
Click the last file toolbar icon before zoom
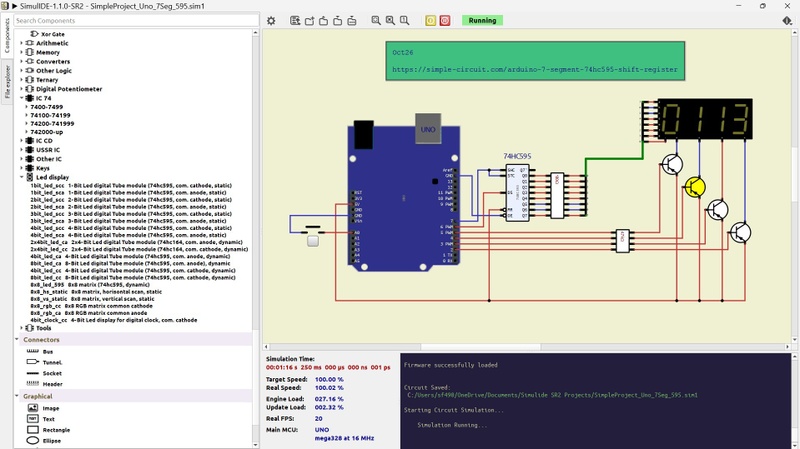[352, 21]
